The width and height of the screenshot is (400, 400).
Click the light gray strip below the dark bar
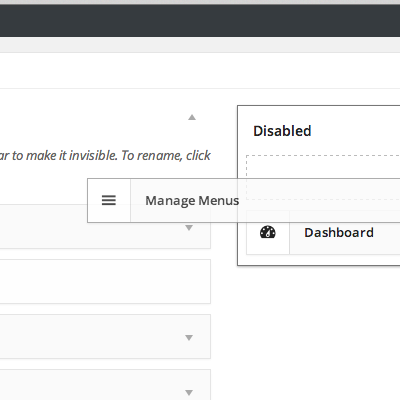200,45
